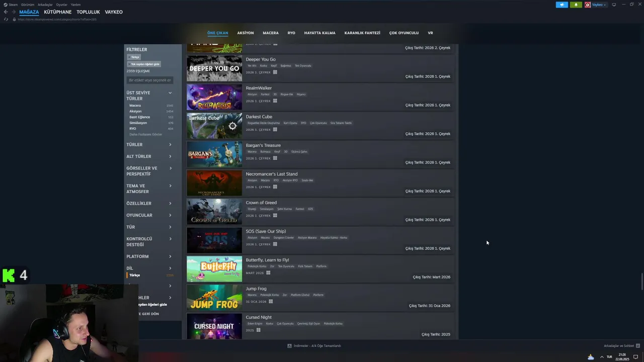
Task: Click 'Daha Fazlasını Göster' under top genres
Action: [x=146, y=134]
